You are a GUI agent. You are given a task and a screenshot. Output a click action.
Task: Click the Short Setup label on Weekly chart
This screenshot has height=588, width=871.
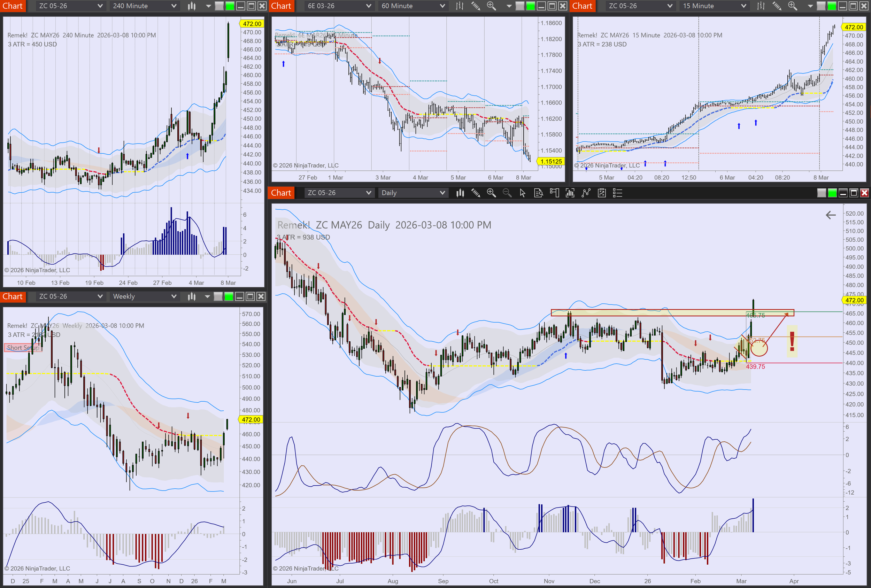(23, 348)
